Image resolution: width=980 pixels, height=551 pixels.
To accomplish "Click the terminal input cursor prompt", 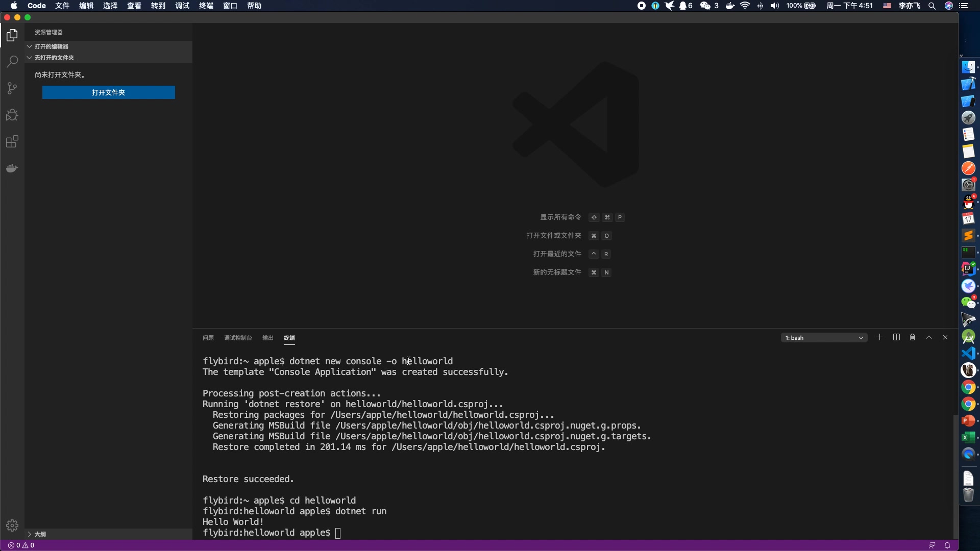I will [x=338, y=533].
